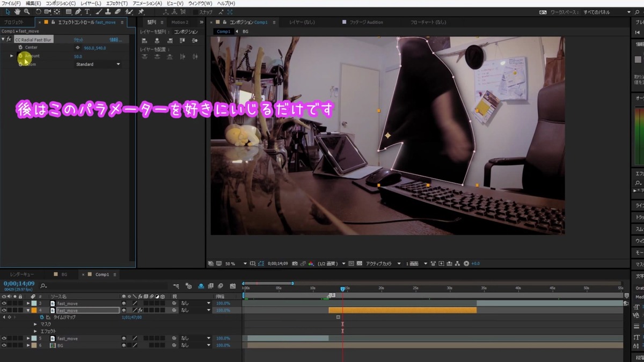Select the Roto Brush tool
Screen dimensions: 644x362
coord(128,11)
